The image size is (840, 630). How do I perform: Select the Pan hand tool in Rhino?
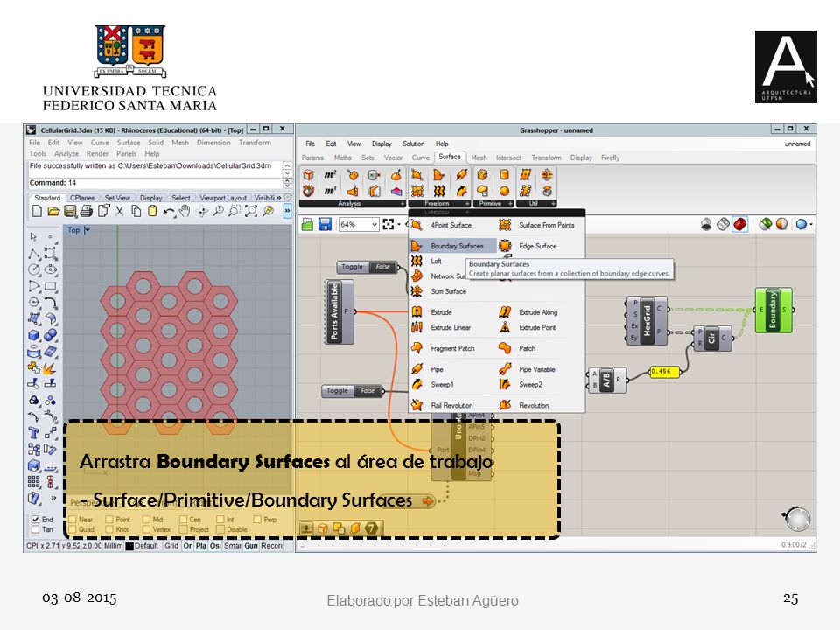pyautogui.click(x=185, y=211)
